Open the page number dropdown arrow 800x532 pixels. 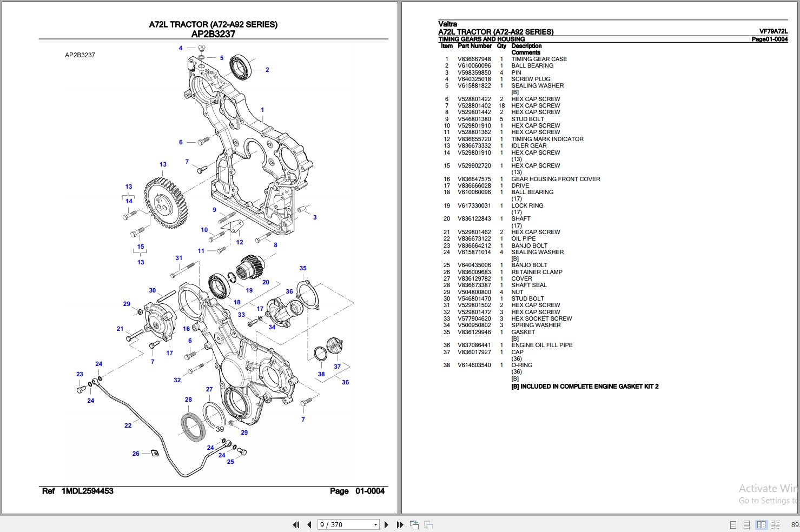point(375,524)
